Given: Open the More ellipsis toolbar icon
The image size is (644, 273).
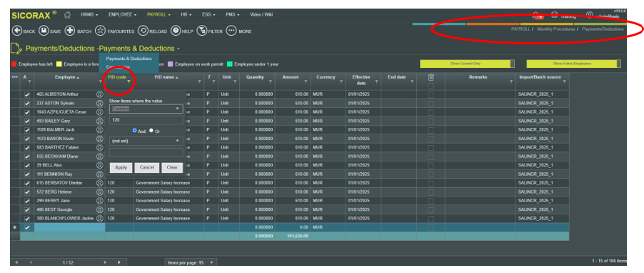Looking at the screenshot, I should tap(231, 31).
